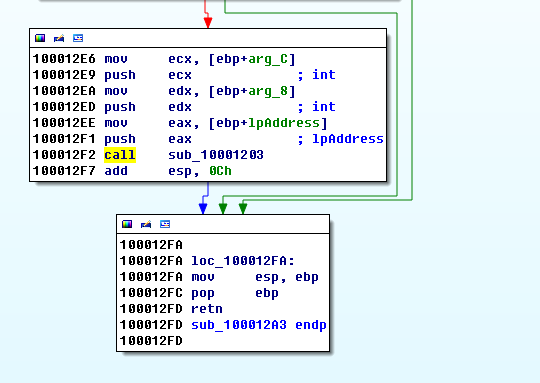Select the pop ebp instruction

click(235, 293)
